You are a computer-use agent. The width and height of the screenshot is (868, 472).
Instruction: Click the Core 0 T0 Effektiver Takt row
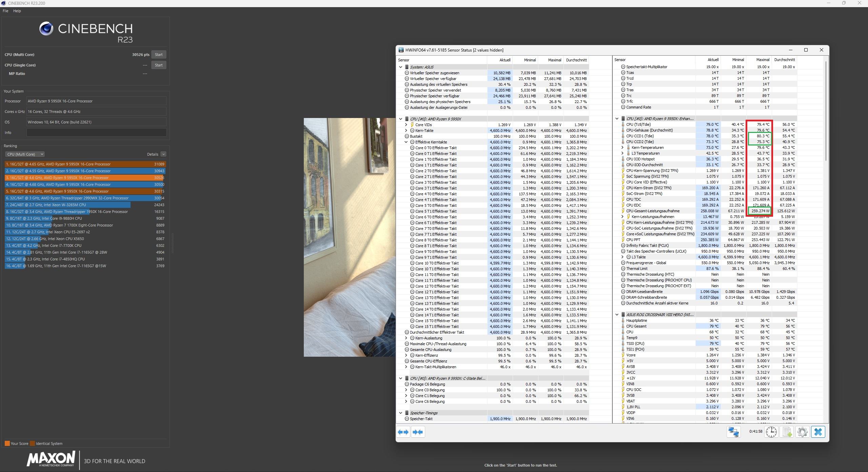tap(493, 148)
